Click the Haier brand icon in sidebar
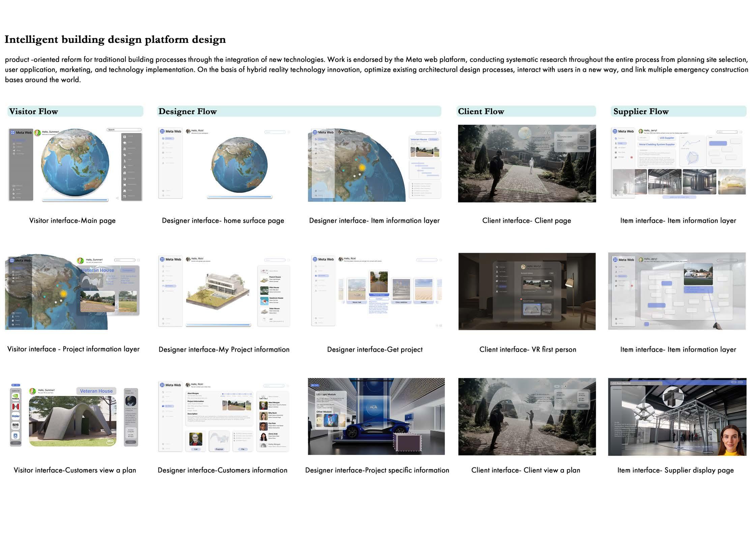This screenshot has width=756, height=534. [x=16, y=416]
